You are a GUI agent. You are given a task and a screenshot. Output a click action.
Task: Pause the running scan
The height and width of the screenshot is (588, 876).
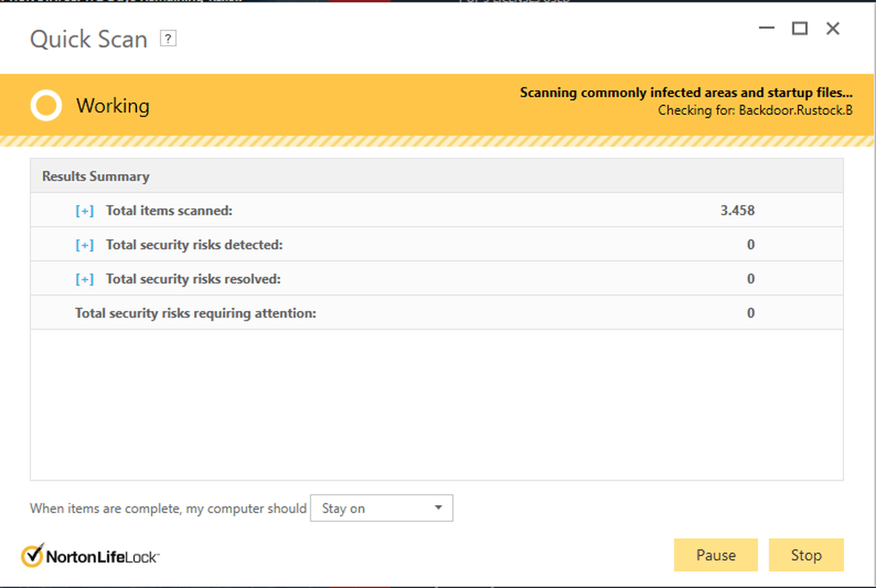(x=715, y=555)
